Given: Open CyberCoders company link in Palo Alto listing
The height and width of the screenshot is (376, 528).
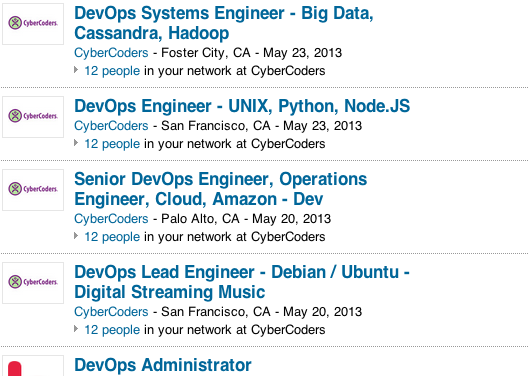Looking at the screenshot, I should pos(111,219).
